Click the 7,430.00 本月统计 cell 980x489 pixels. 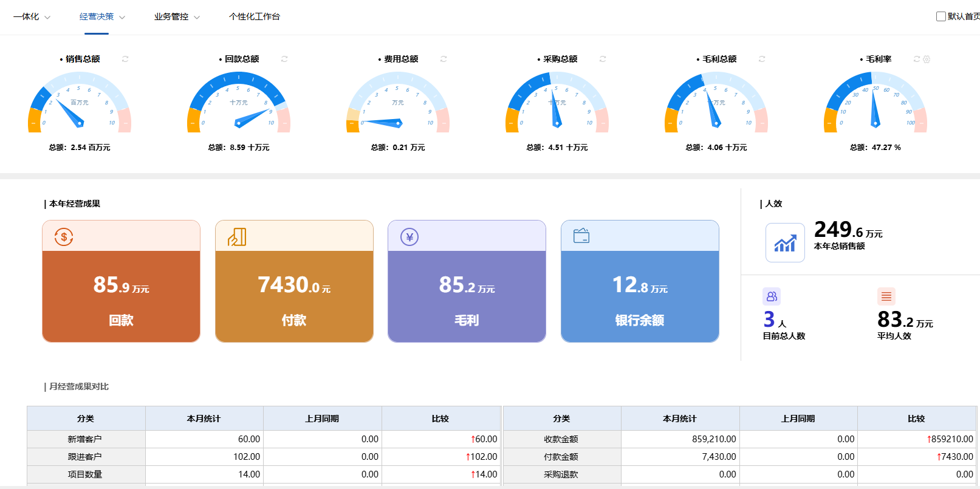tap(680, 457)
